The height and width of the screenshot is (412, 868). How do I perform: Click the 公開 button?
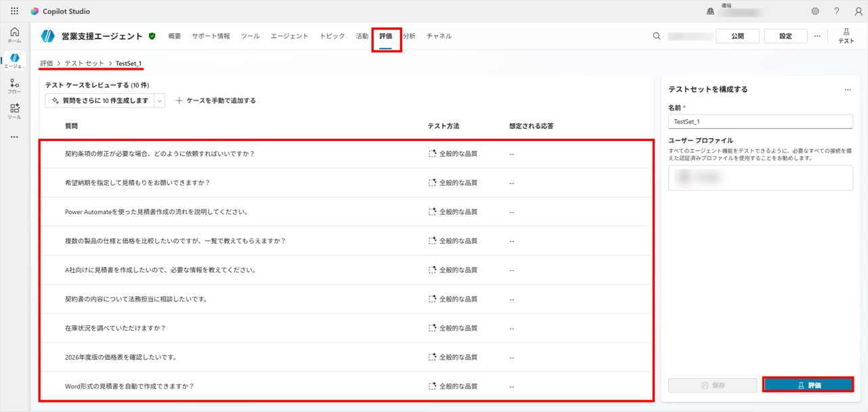(737, 36)
